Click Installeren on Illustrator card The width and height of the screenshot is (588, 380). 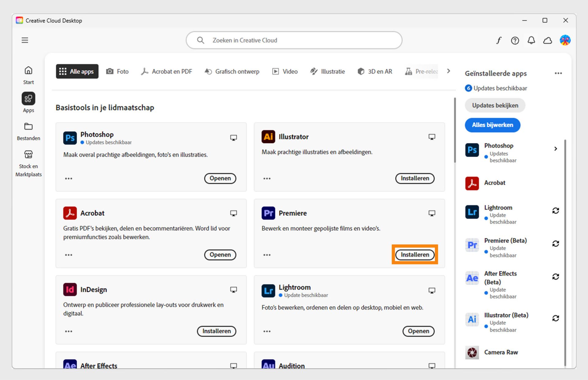pyautogui.click(x=415, y=178)
